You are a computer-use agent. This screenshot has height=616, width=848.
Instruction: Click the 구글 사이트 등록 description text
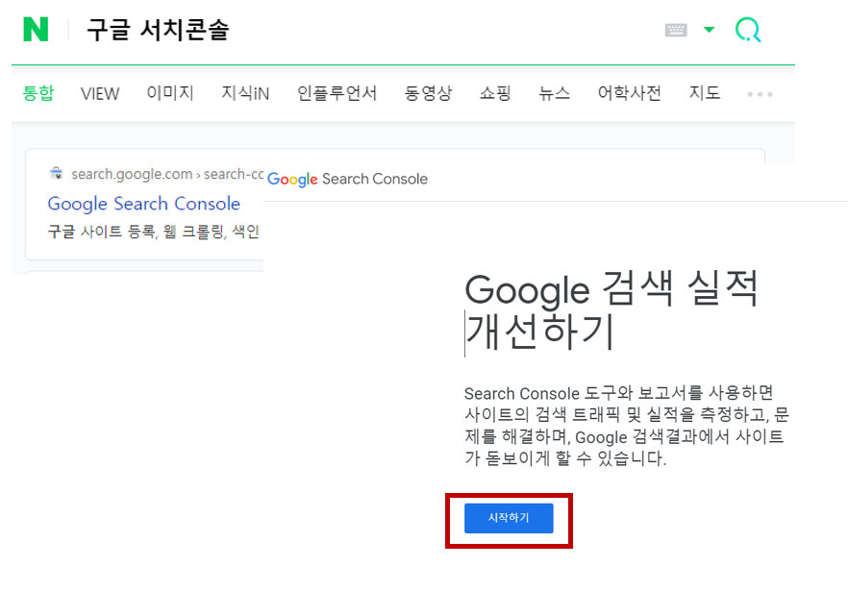click(x=154, y=232)
